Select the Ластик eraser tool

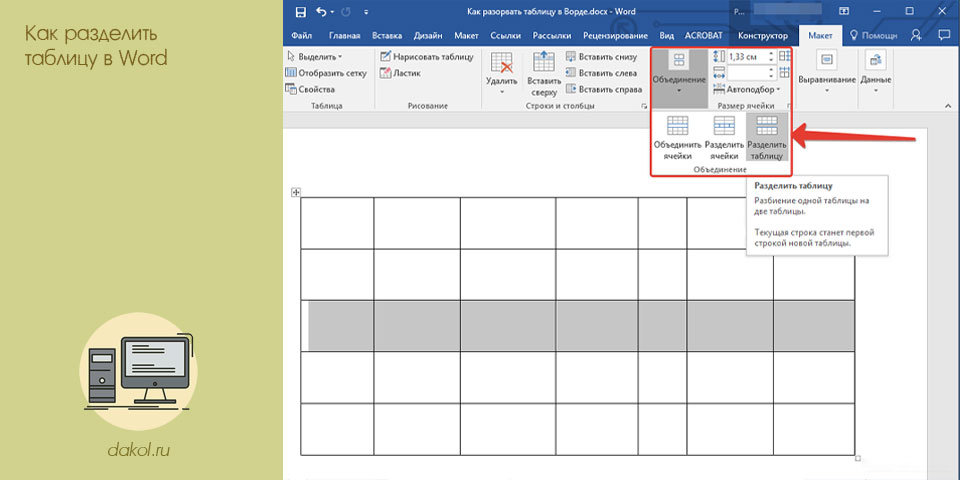[400, 73]
